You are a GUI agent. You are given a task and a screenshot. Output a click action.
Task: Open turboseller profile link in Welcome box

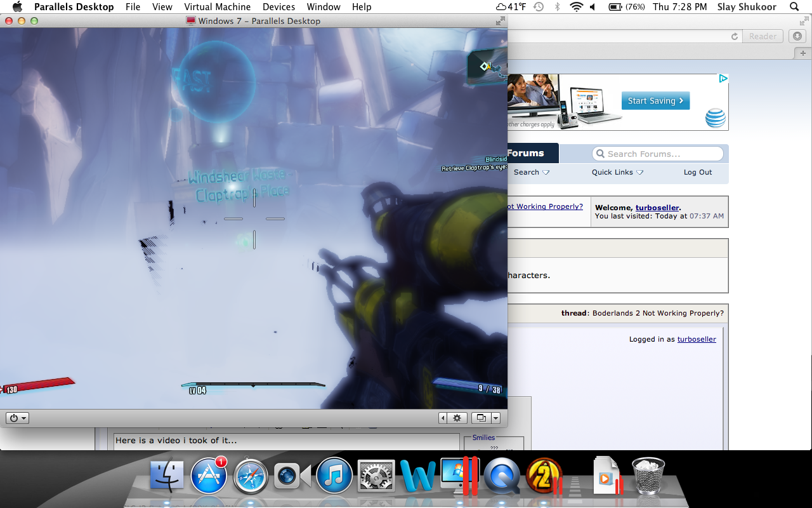(657, 208)
